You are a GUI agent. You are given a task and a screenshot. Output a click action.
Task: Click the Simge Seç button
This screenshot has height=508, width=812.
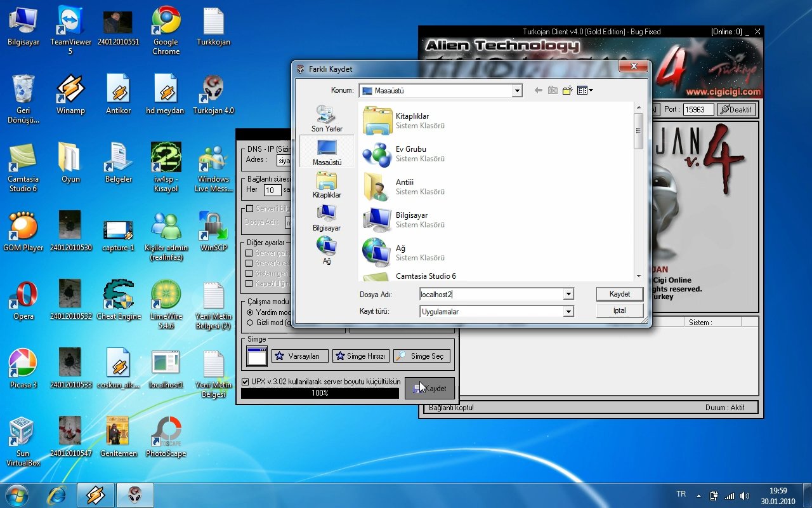(x=422, y=356)
